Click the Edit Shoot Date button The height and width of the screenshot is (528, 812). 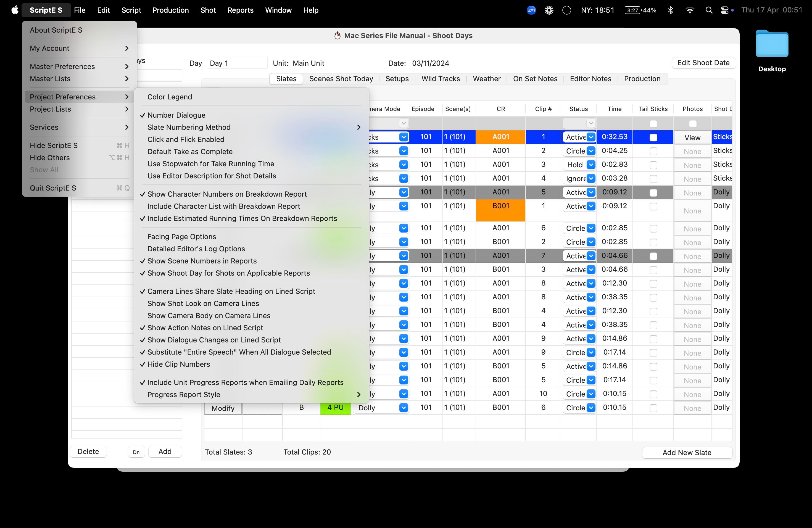[703, 63]
